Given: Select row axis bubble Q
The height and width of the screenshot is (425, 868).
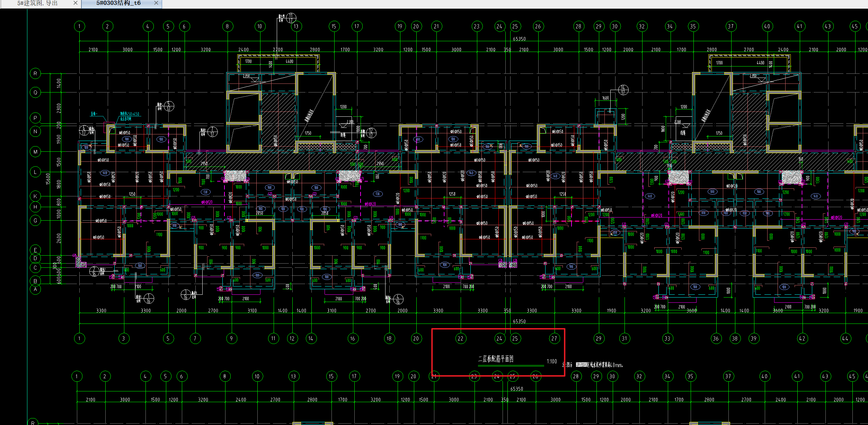Looking at the screenshot, I should click(35, 92).
